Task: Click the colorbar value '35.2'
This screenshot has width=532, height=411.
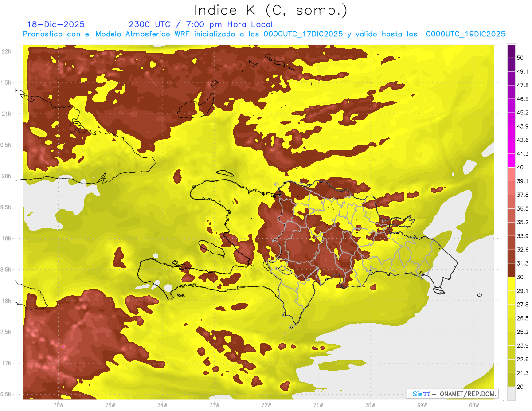Action: point(523,222)
